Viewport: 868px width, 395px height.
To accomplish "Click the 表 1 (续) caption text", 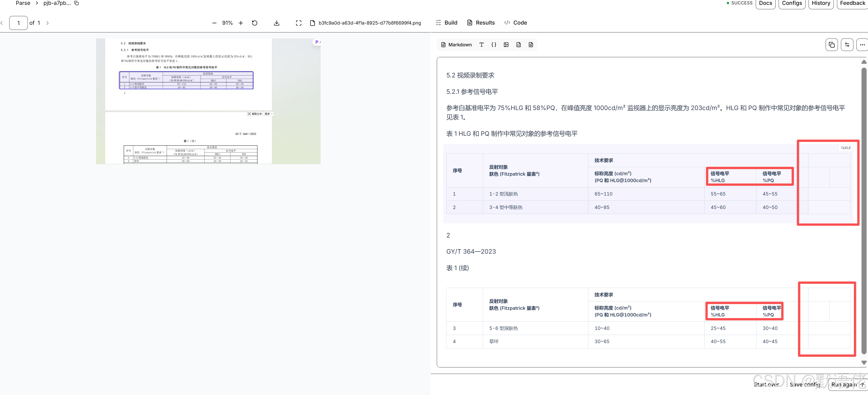I will click(457, 268).
